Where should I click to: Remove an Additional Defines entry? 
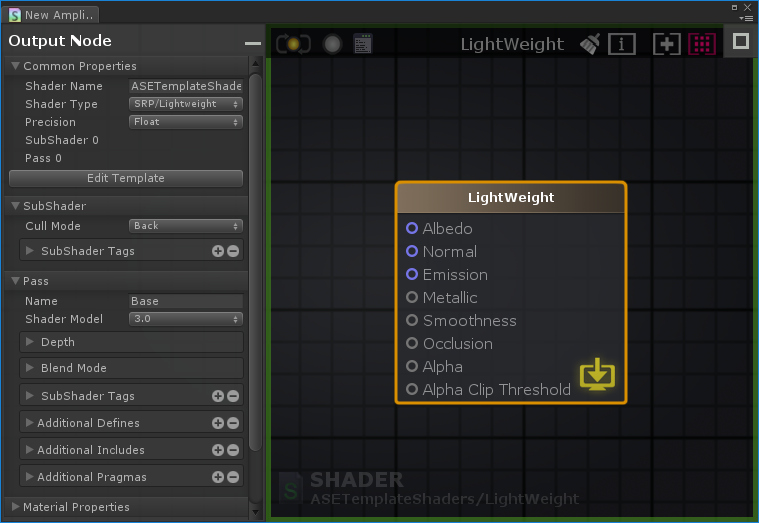[x=233, y=423]
